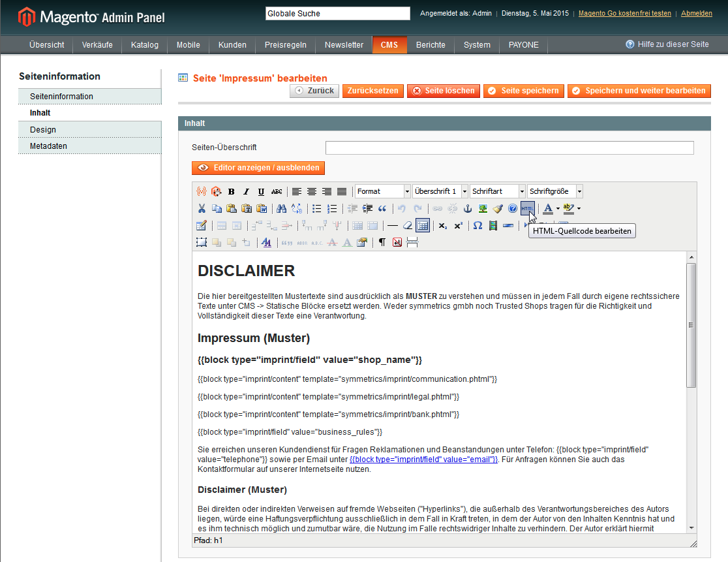Click Paste from Word icon

click(x=262, y=208)
